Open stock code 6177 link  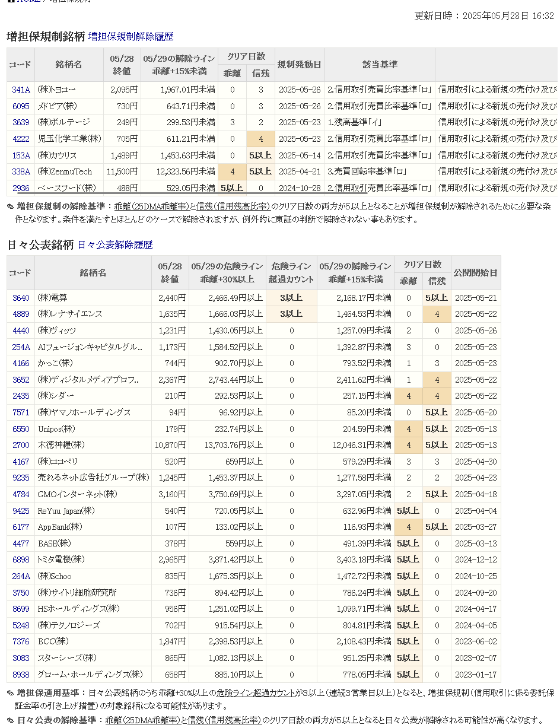pyautogui.click(x=21, y=527)
